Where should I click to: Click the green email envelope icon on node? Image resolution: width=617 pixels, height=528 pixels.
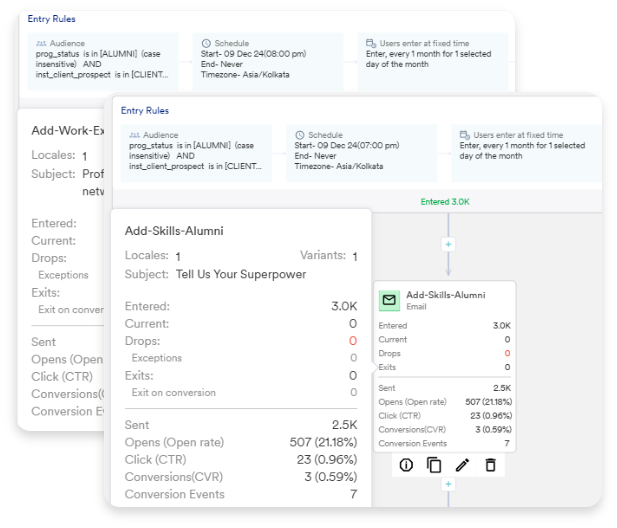(390, 299)
